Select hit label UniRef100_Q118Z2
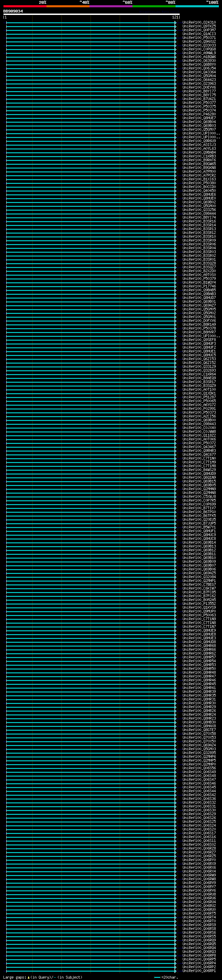The height and width of the screenshot is (980, 222). tap(199, 435)
